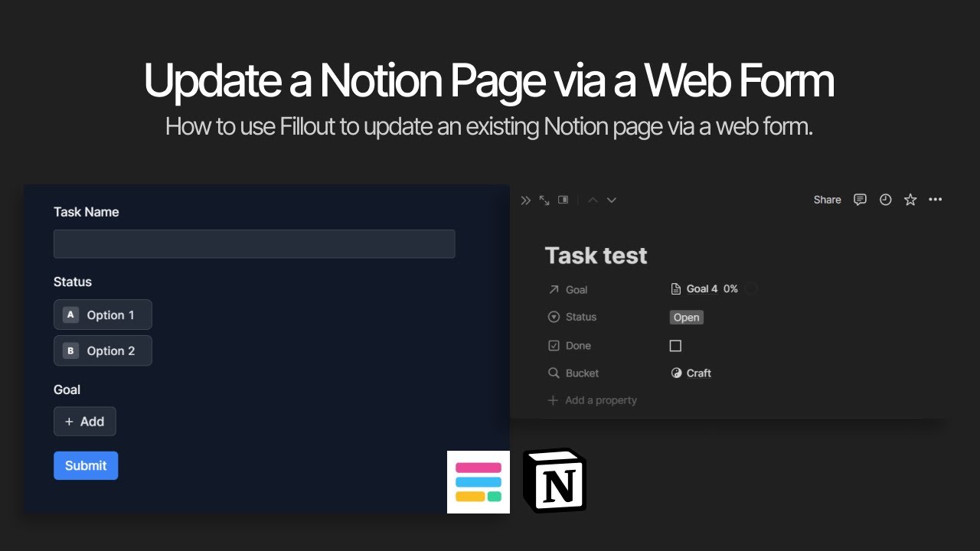This screenshot has width=980, height=551.
Task: Click the headline Update a Notion Page via a Web Form
Action: coord(488,82)
